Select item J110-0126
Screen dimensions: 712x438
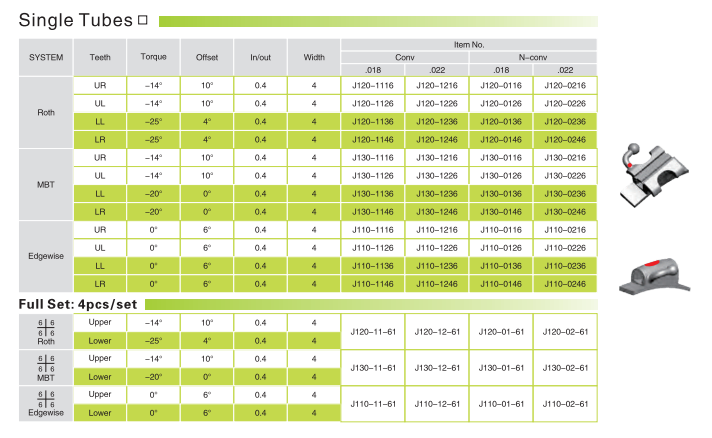501,248
